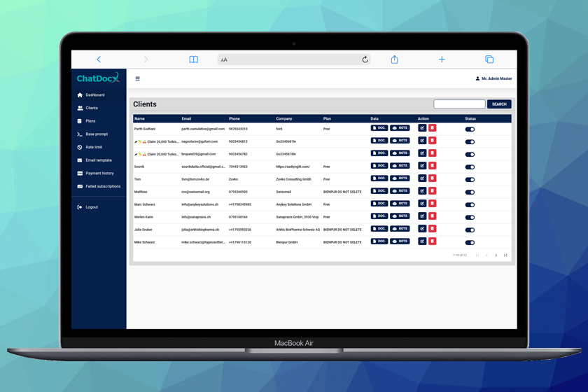
Task: Open new Safari tab plus icon
Action: [442, 59]
